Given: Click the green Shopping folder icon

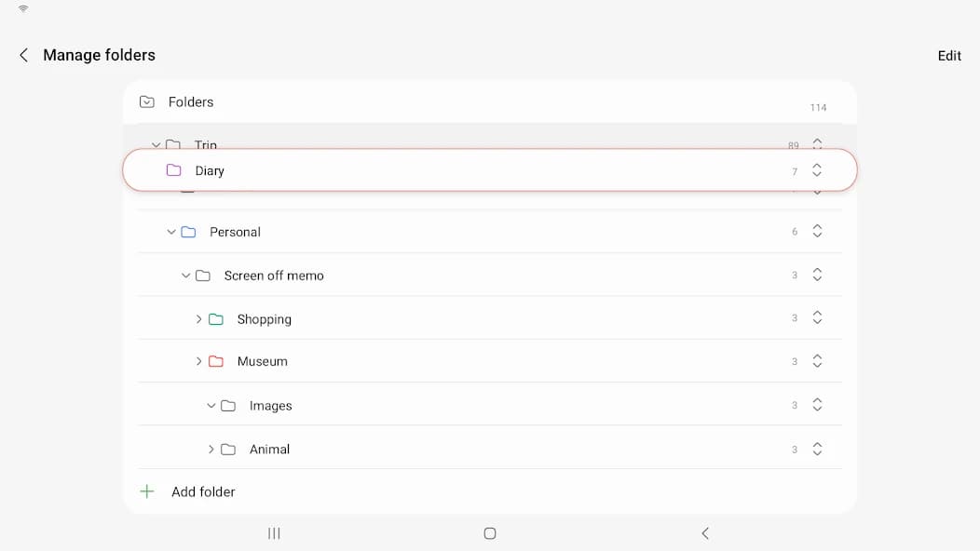Looking at the screenshot, I should tap(216, 318).
